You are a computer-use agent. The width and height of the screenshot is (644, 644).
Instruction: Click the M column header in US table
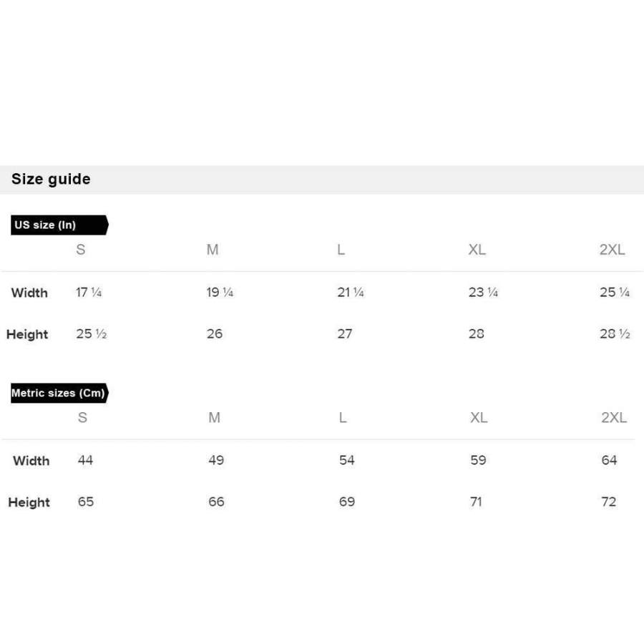tap(213, 250)
